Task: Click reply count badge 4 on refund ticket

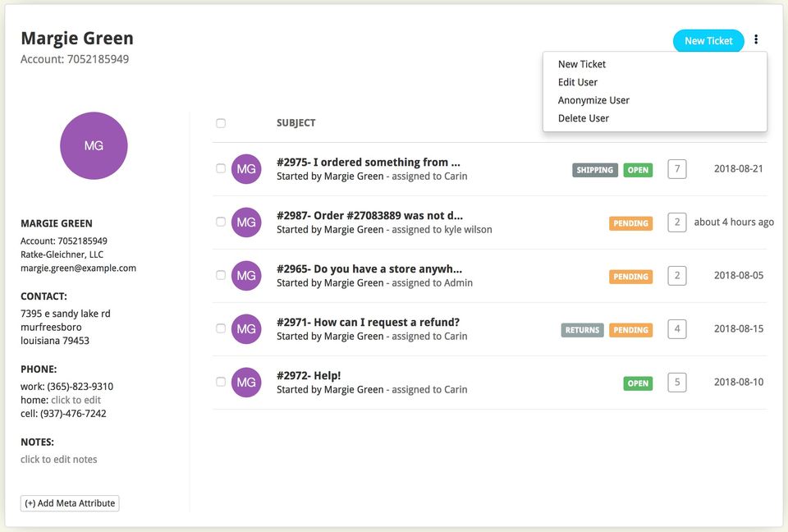Action: point(677,329)
